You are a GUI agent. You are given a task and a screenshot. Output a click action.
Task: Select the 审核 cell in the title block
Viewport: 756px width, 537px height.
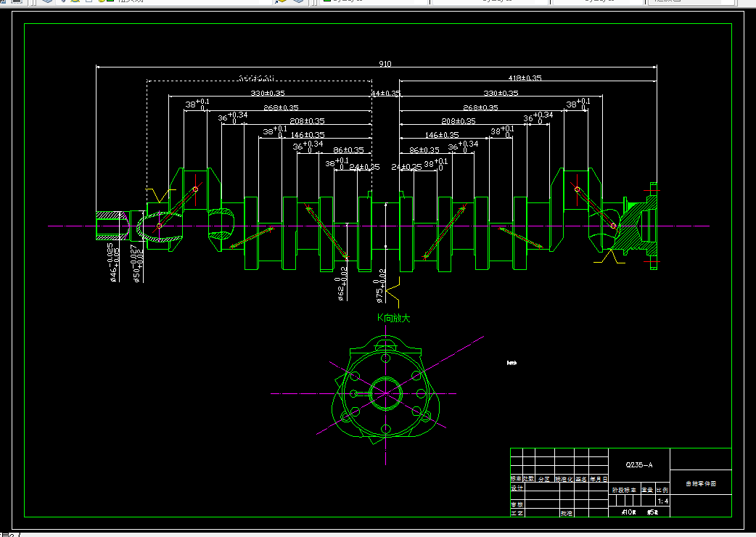517,504
